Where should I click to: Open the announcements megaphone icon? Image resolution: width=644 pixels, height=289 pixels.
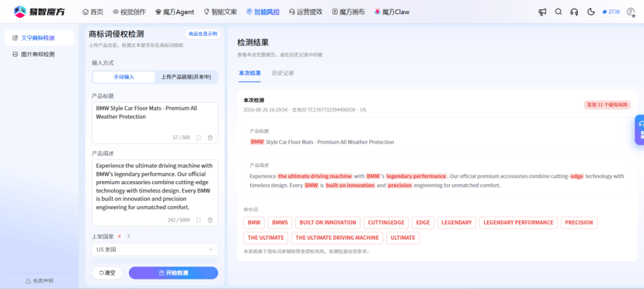point(542,12)
